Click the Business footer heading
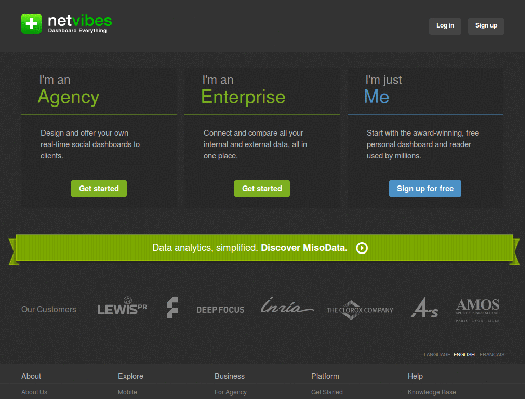The width and height of the screenshot is (532, 399). pyautogui.click(x=229, y=376)
